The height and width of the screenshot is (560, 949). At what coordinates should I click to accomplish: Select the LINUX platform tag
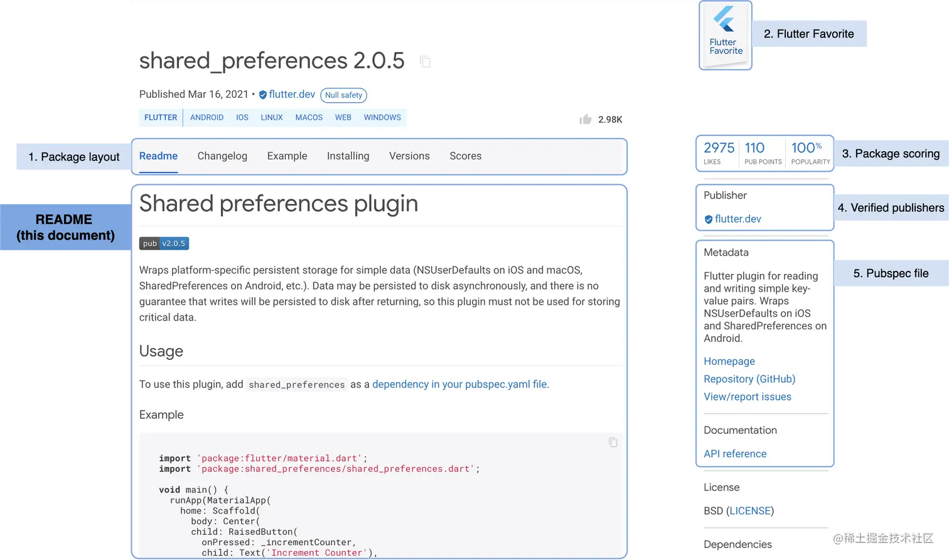[272, 117]
